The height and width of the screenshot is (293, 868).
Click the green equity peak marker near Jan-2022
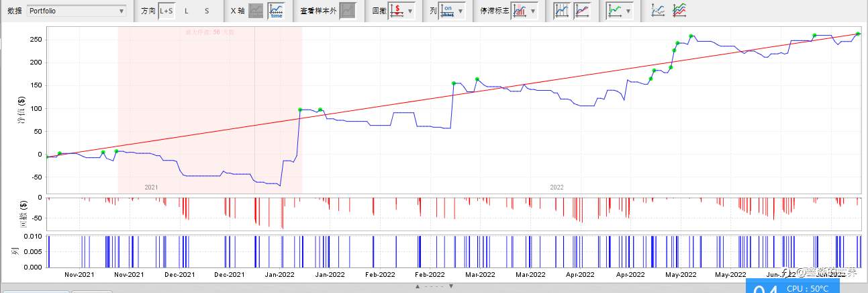tap(300, 110)
